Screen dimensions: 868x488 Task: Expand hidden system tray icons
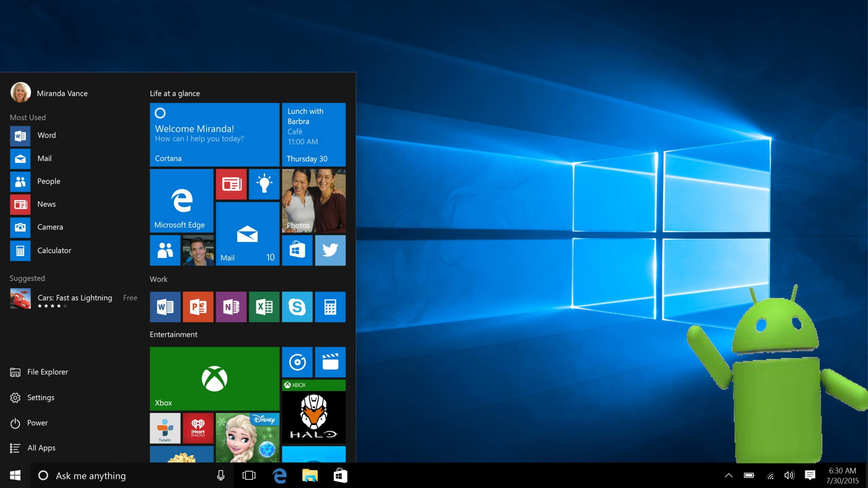[x=729, y=475]
